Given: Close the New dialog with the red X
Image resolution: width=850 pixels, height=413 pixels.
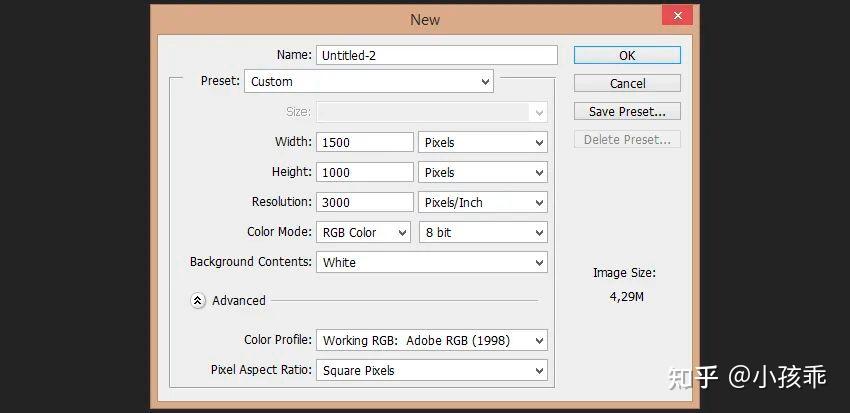Looking at the screenshot, I should pos(677,16).
